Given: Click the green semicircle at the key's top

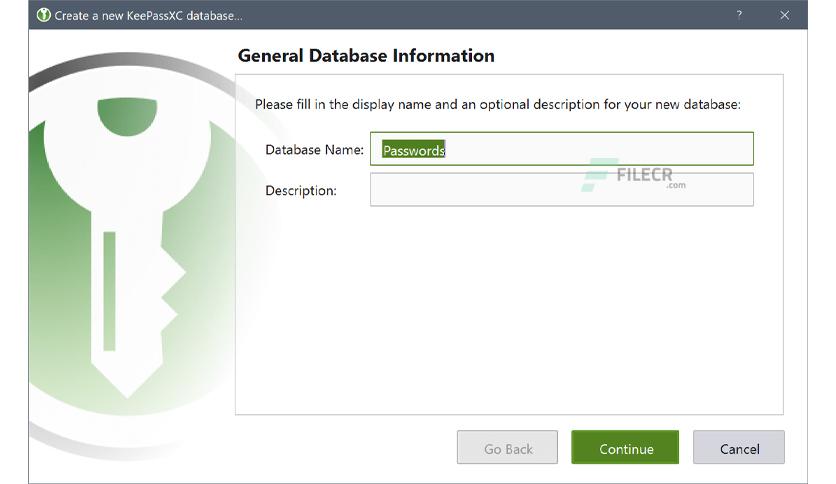Looking at the screenshot, I should coord(127,117).
